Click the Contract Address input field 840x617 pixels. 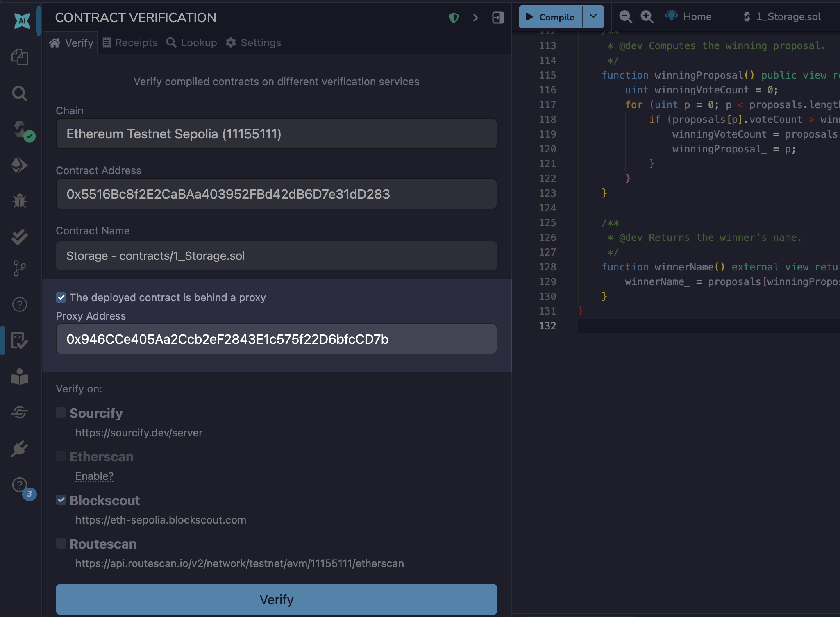coord(277,194)
